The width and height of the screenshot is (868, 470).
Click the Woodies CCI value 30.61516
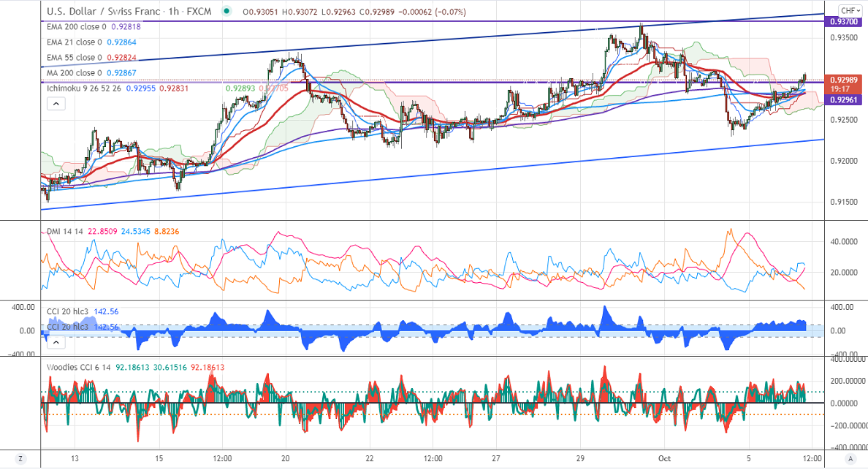(x=170, y=367)
